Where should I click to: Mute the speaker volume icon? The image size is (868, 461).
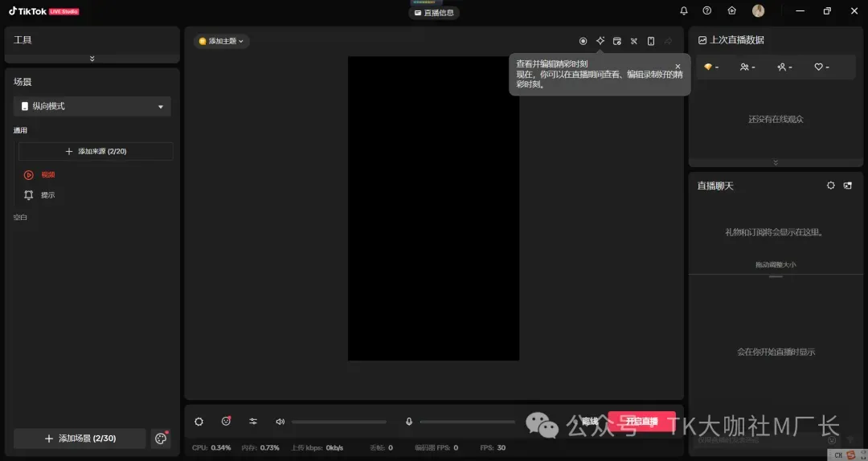point(280,422)
